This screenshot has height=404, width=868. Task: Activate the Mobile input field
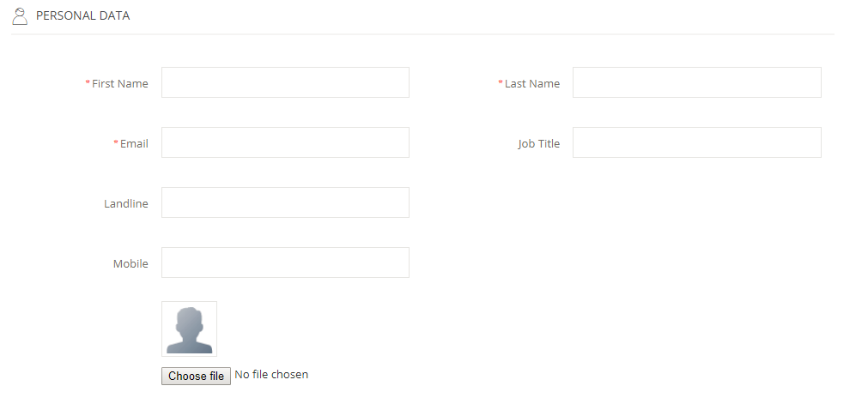coord(285,262)
